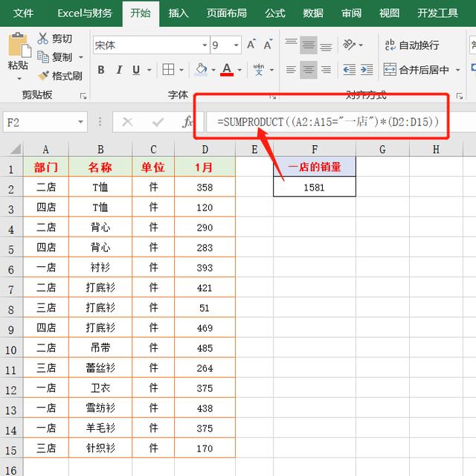Open underline style dropdown arrow

149,70
